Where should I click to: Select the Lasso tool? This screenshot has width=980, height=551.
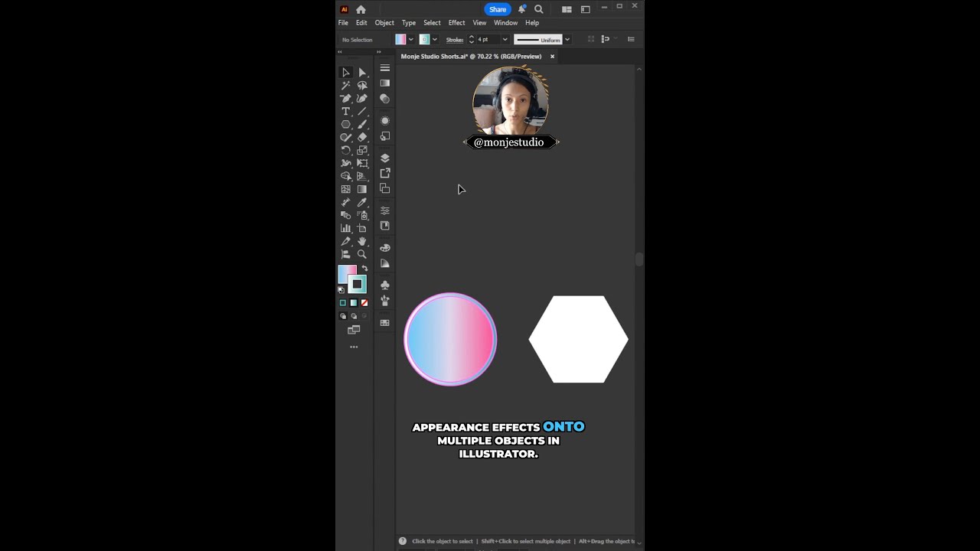tap(362, 86)
